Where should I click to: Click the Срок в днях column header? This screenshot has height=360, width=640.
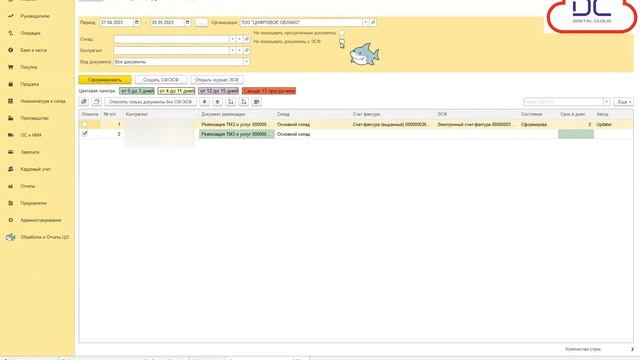point(576,114)
